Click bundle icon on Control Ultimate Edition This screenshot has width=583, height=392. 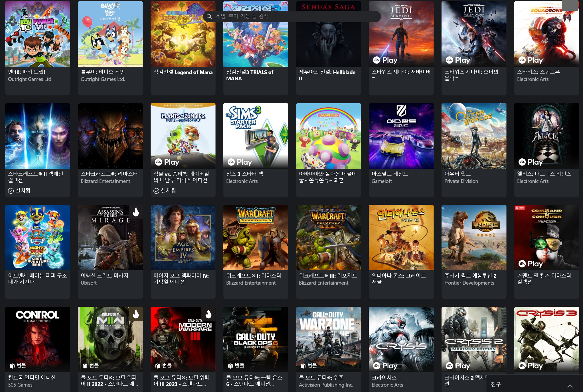click(x=12, y=366)
